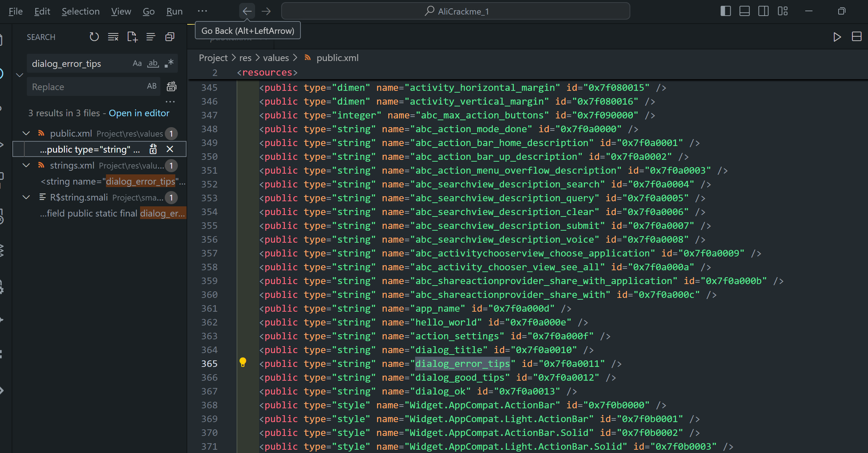Toggle Match Case option
Viewport: 868px width, 453px height.
click(137, 63)
